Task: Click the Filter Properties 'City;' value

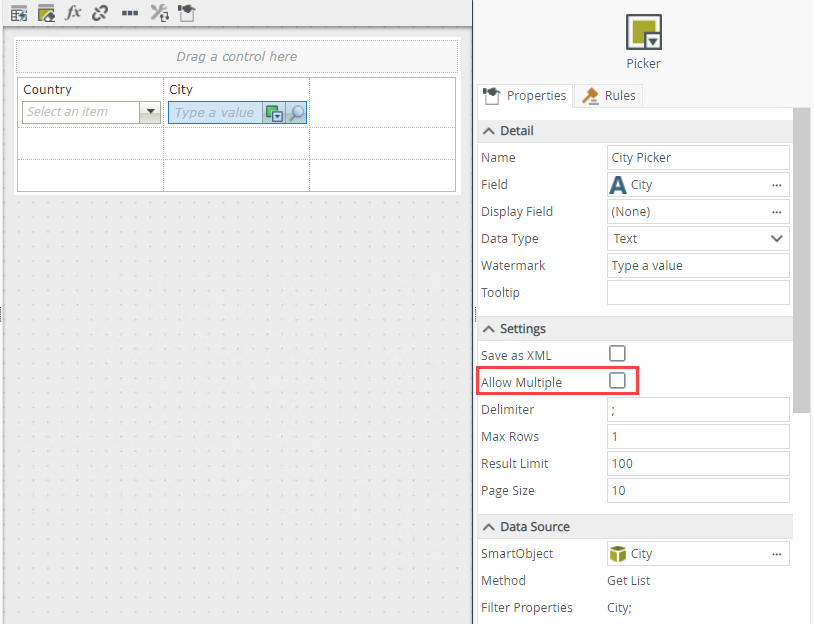Action: [x=619, y=608]
